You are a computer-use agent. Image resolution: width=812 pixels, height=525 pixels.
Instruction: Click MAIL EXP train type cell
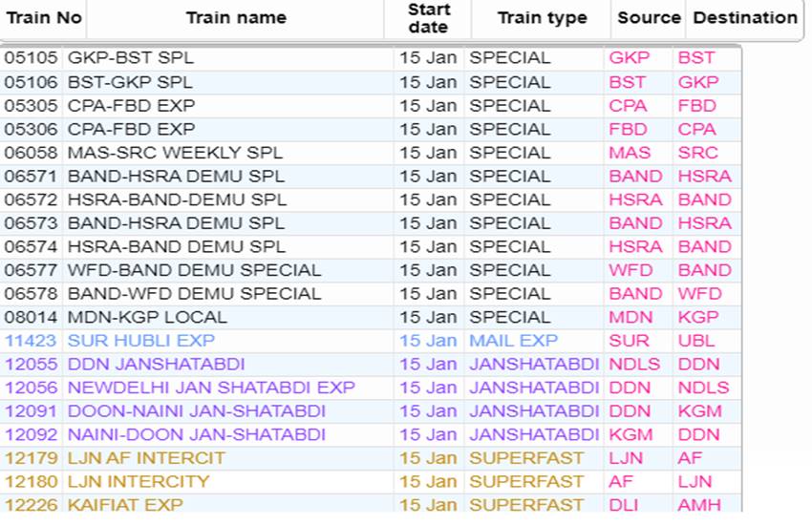(x=514, y=341)
